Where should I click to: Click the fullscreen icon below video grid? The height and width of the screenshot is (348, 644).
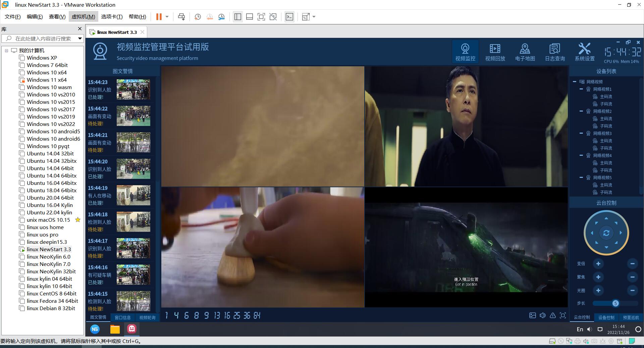(x=563, y=316)
